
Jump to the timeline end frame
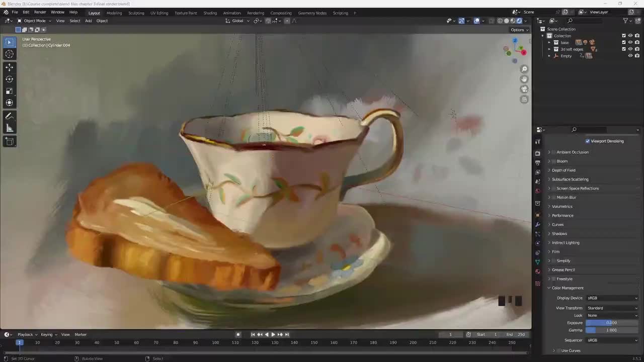[287, 334]
